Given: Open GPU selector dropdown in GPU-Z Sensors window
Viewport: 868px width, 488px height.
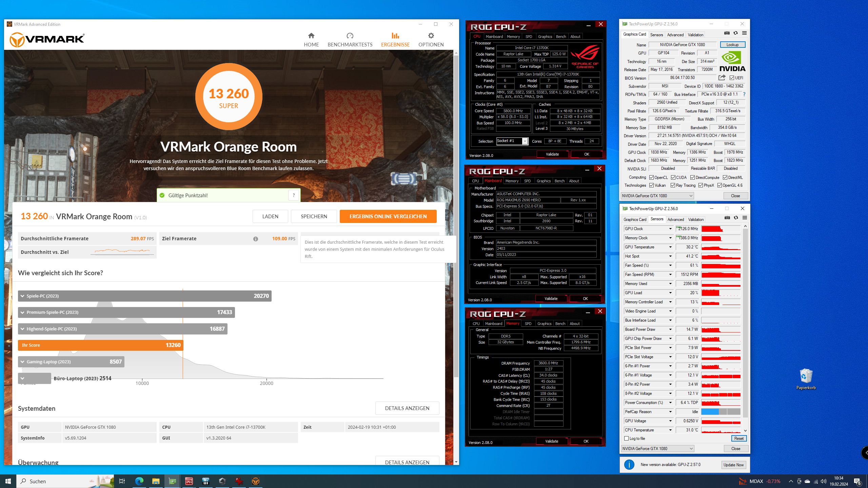Looking at the screenshot, I should [657, 448].
